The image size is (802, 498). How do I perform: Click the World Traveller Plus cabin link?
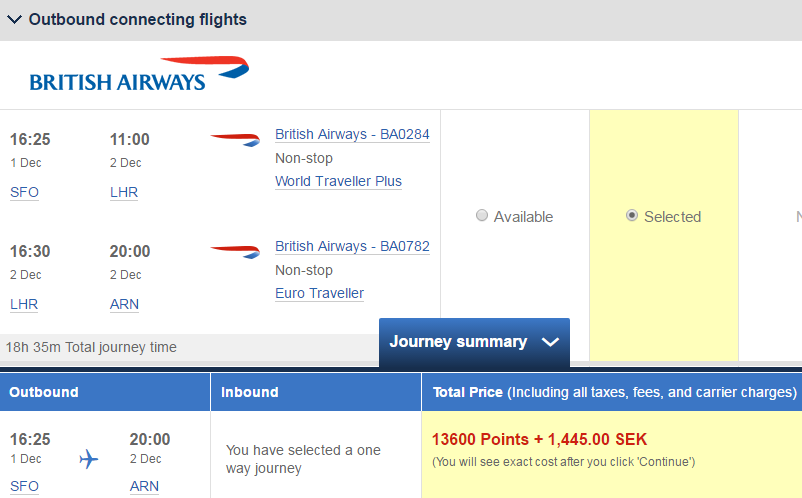pyautogui.click(x=338, y=181)
